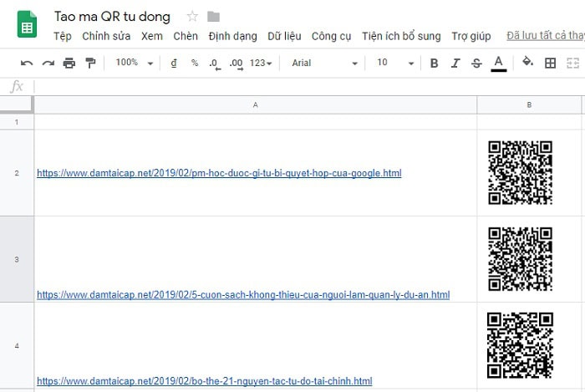Open the bo-the-21-nguyen-tac-tu-do-tai-chinh link

point(205,381)
